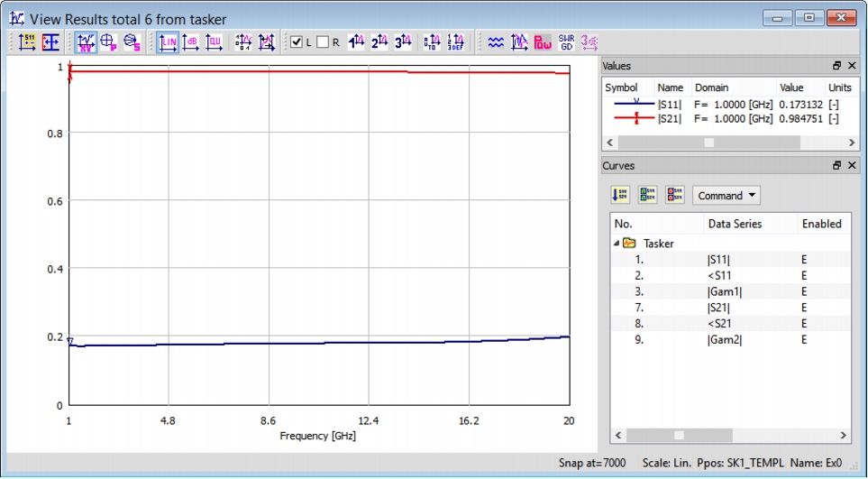Viewport: 868px width, 479px height.
Task: Open the Command dropdown
Action: (726, 196)
